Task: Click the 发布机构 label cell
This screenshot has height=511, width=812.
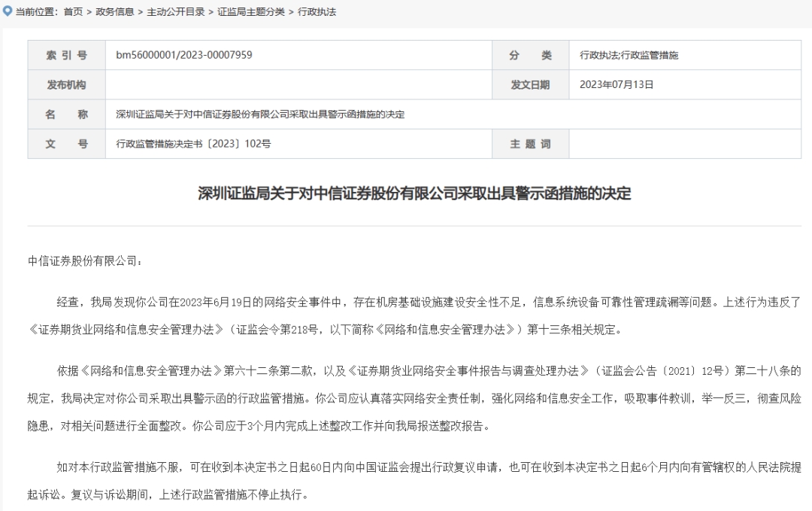Action: [66, 85]
